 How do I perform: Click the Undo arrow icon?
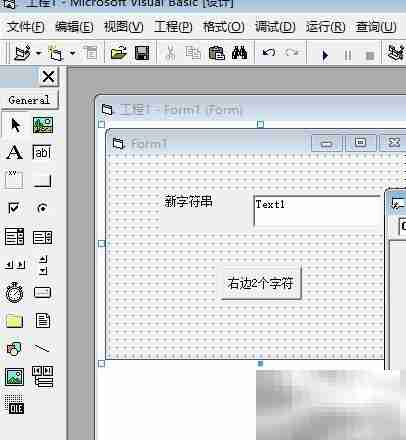tap(269, 53)
